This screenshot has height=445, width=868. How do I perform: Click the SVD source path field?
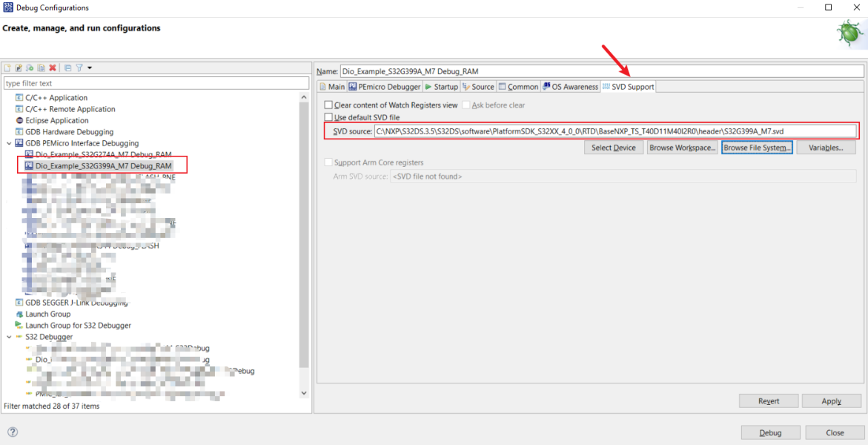(615, 131)
